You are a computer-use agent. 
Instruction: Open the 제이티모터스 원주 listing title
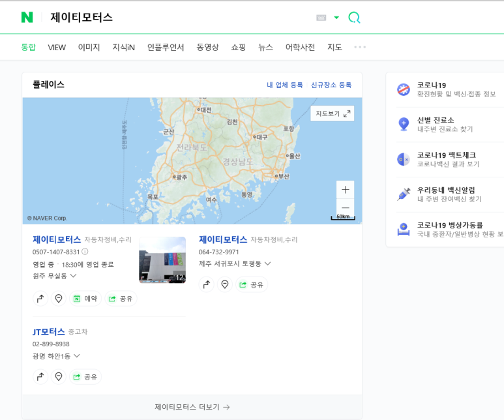pyautogui.click(x=57, y=239)
